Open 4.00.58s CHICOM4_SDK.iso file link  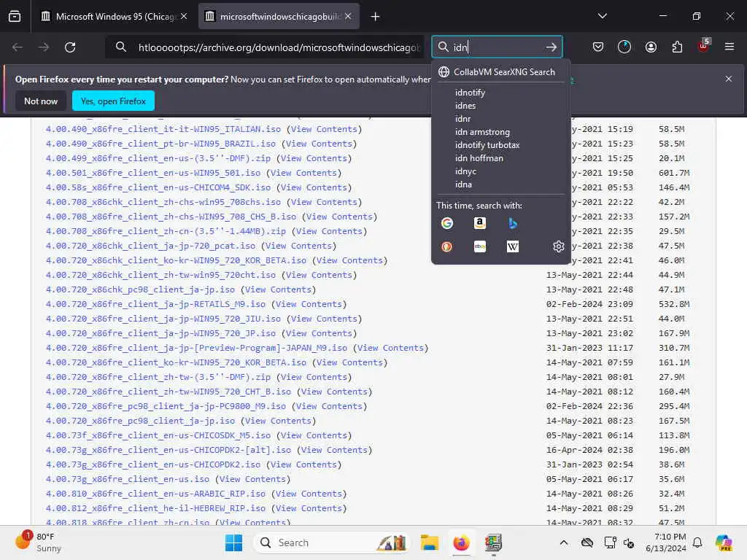pyautogui.click(x=158, y=187)
